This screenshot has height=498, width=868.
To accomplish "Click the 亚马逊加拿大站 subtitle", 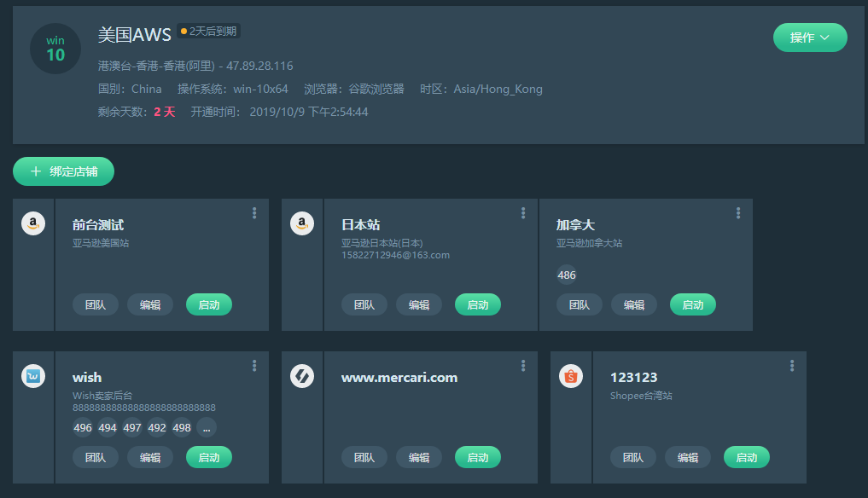I will click(x=589, y=243).
